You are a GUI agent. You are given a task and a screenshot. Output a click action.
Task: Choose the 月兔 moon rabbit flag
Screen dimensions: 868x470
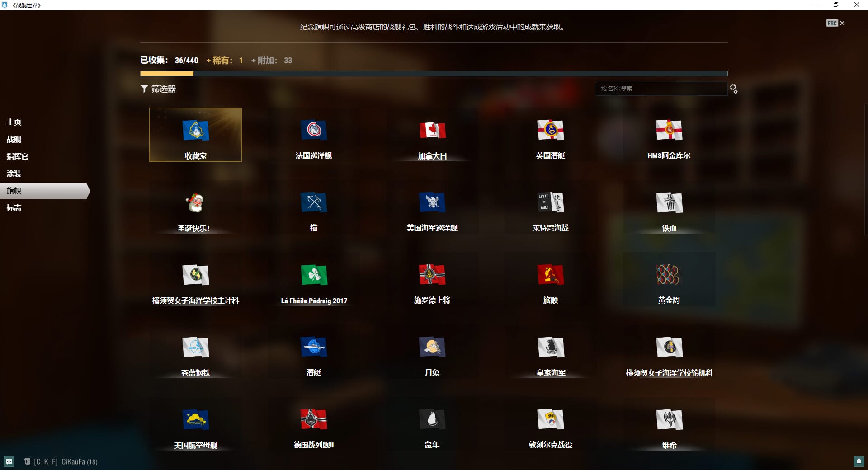click(432, 348)
